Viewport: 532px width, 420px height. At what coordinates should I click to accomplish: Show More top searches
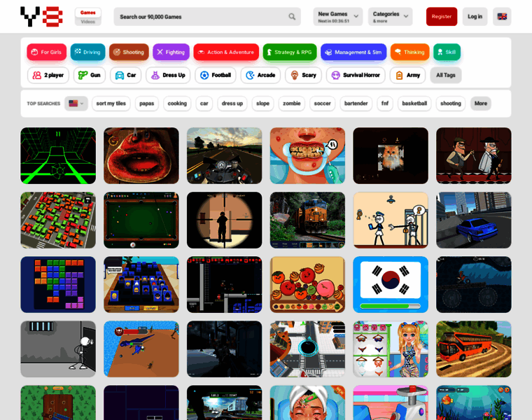480,104
